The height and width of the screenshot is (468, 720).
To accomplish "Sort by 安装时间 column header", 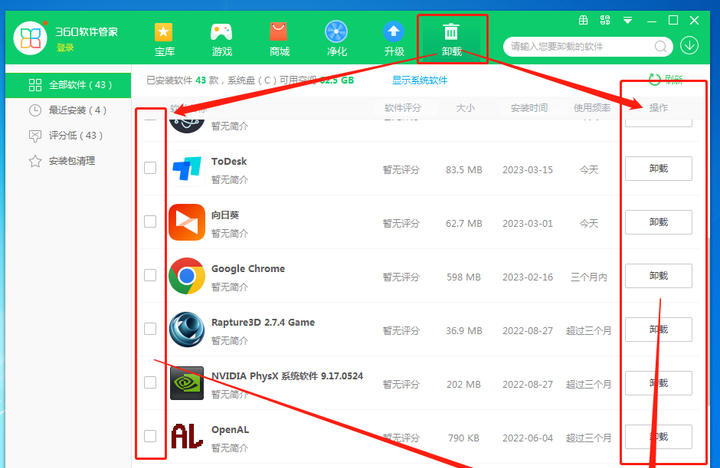I will click(x=529, y=108).
